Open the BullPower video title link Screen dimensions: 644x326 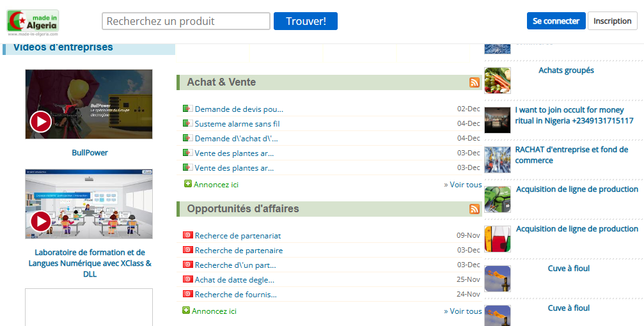[x=90, y=153]
